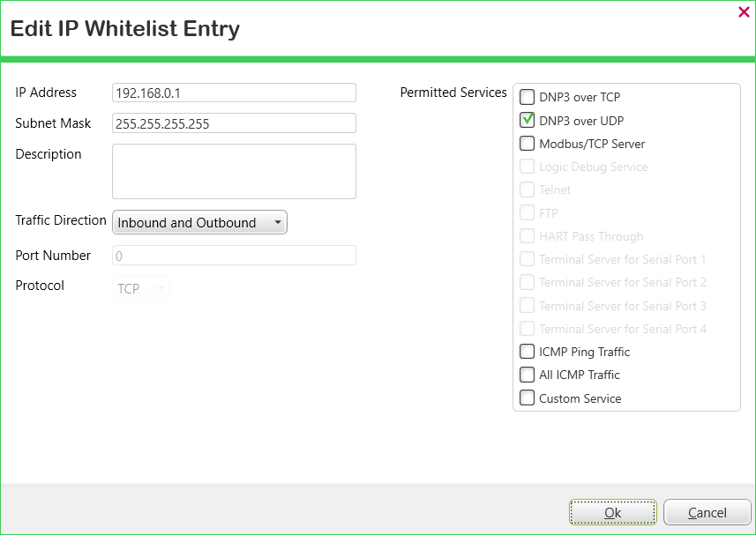
Task: Close the Edit IP Whitelist Entry dialog
Action: 744,11
